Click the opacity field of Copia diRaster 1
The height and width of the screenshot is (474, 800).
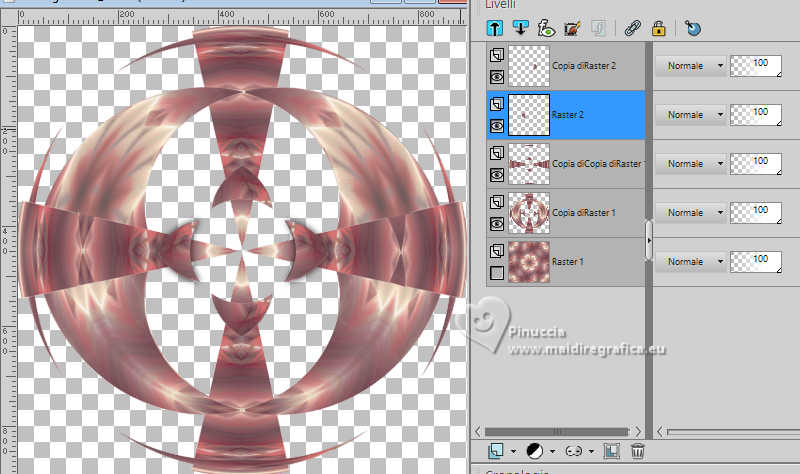[x=756, y=213]
